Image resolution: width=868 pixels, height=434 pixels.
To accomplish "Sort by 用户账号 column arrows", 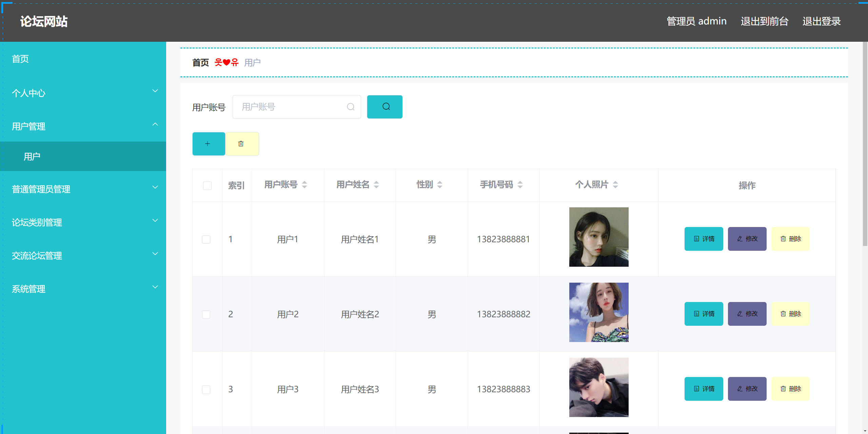I will [x=304, y=185].
